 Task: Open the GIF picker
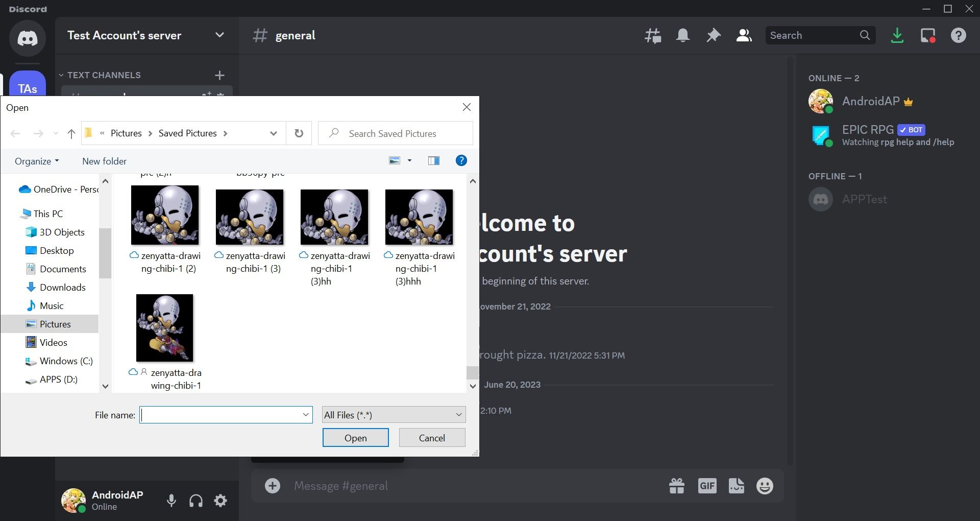707,485
